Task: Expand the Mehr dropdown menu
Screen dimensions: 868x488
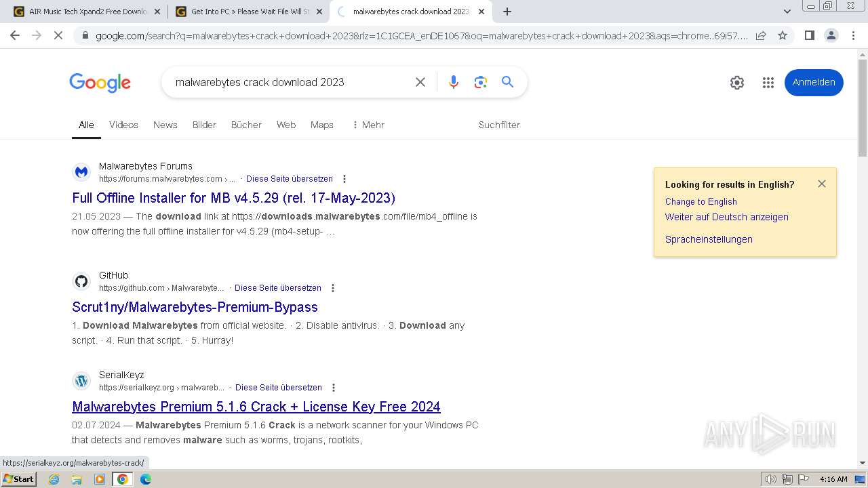Action: (368, 125)
